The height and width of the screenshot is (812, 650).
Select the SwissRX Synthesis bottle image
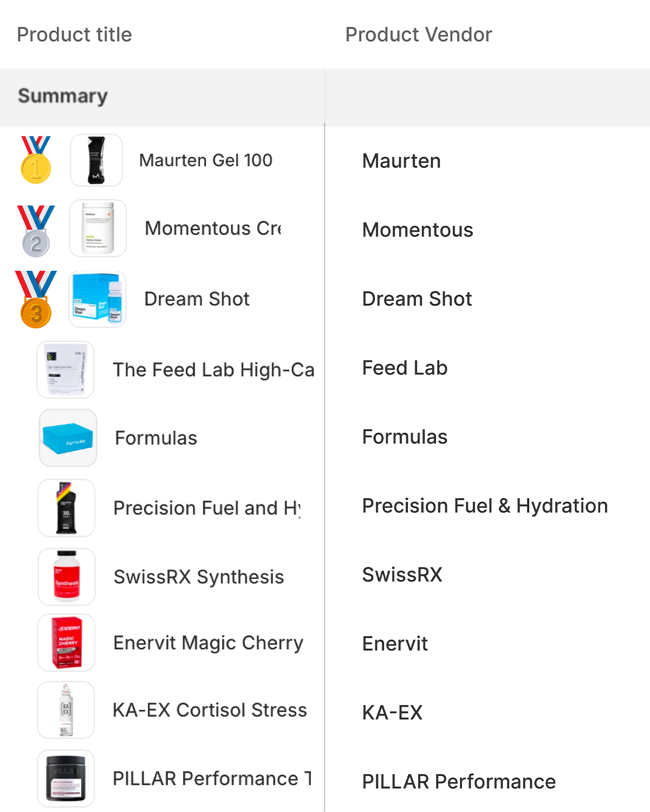67,577
